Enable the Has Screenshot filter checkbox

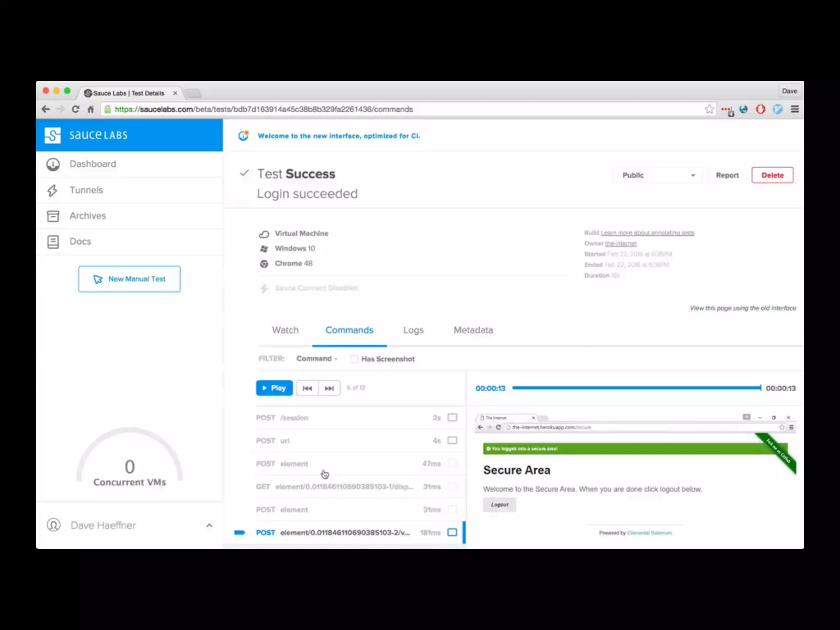(x=354, y=359)
